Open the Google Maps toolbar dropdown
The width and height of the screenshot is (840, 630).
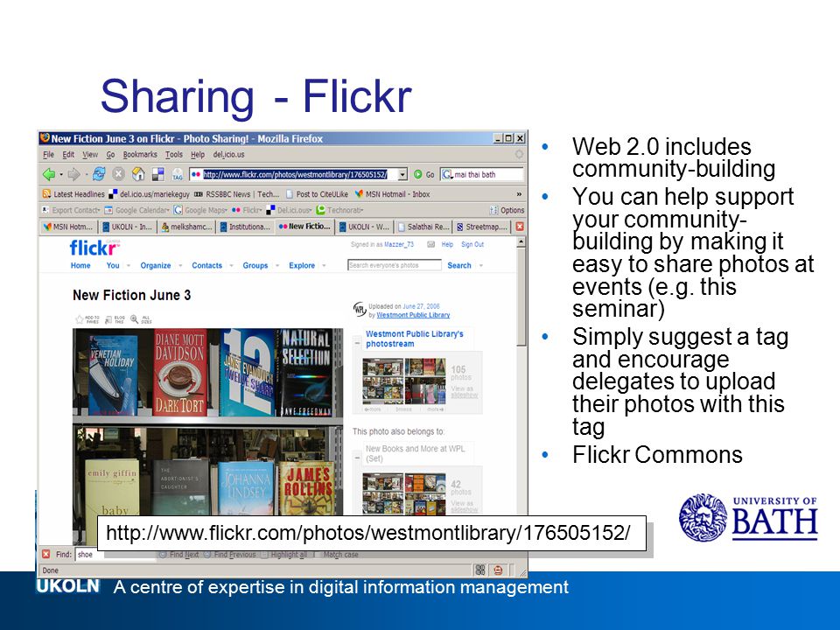click(x=200, y=210)
